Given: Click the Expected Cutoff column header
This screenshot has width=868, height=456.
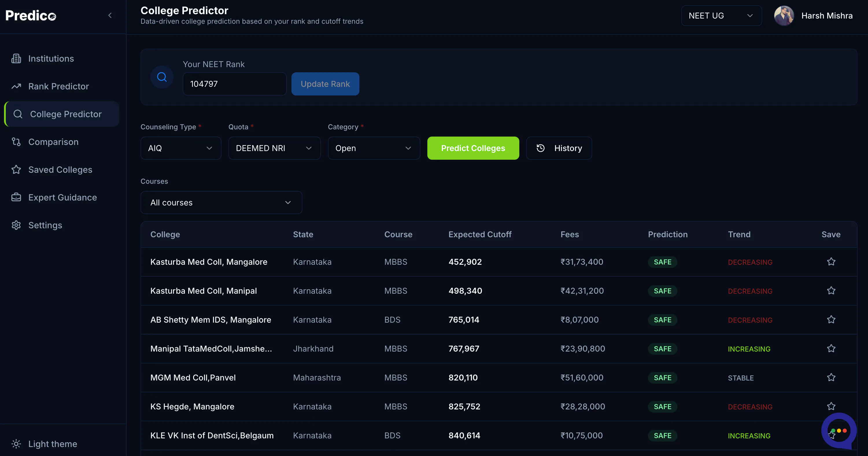Looking at the screenshot, I should (x=480, y=234).
